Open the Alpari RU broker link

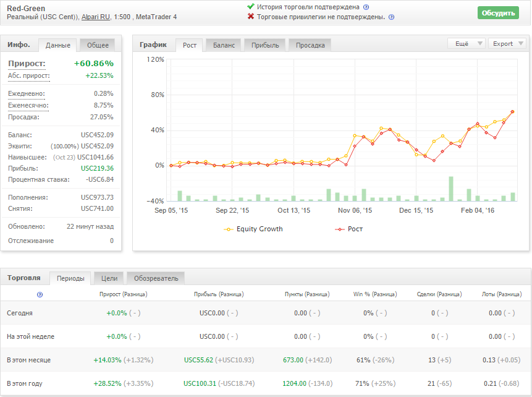coord(96,17)
